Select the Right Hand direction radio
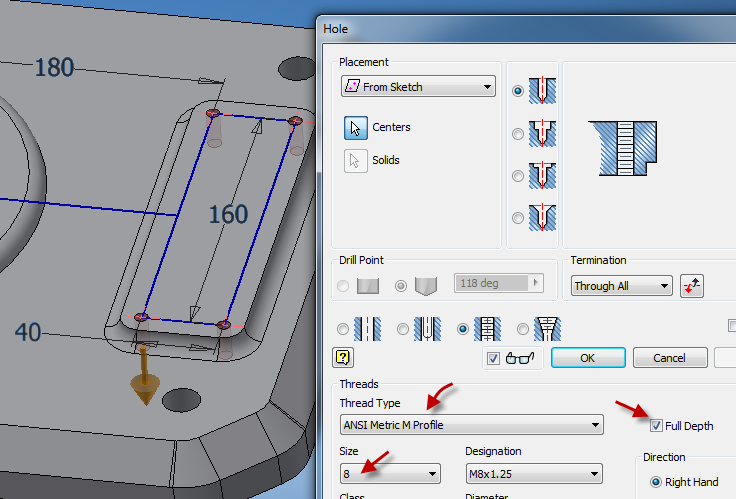Screen dimensions: 736x499 [656, 482]
